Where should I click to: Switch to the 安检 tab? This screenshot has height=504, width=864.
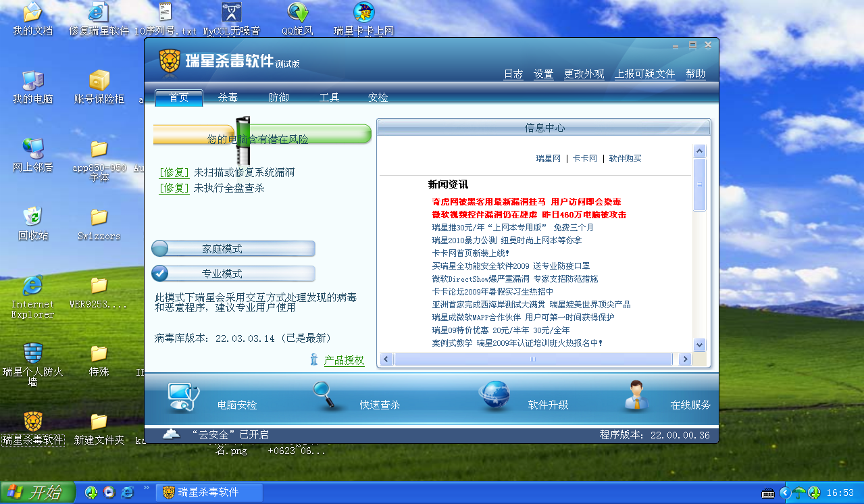378,97
